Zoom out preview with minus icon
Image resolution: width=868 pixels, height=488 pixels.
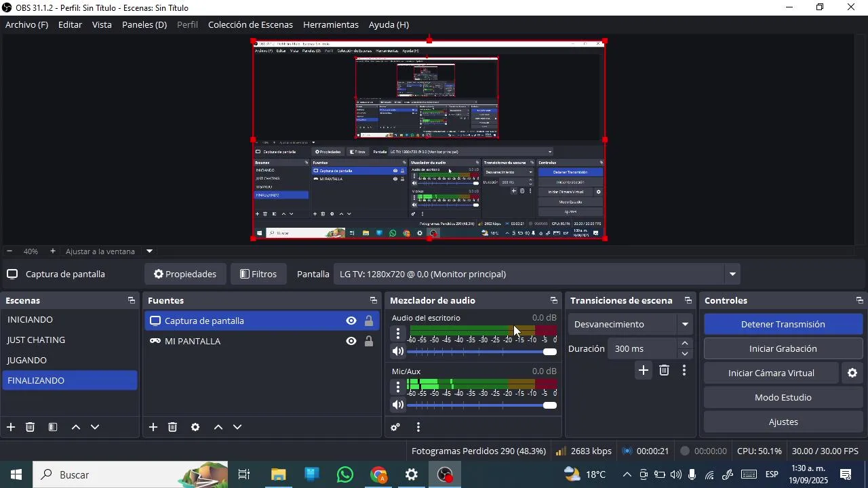click(x=9, y=251)
